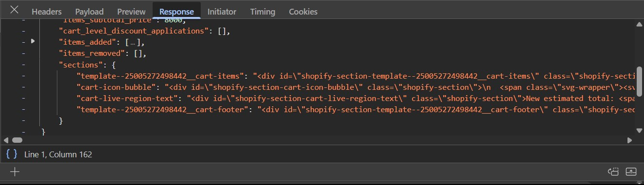Click the horizontal scrollbar thumb

(17, 140)
